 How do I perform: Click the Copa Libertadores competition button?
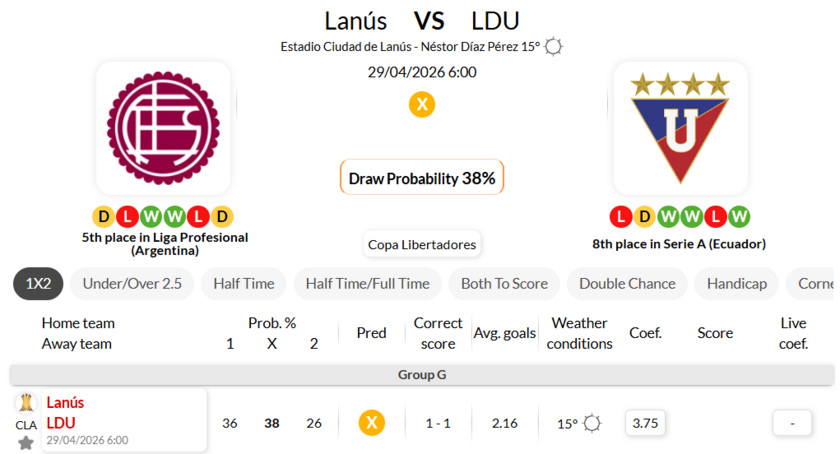[x=422, y=244]
